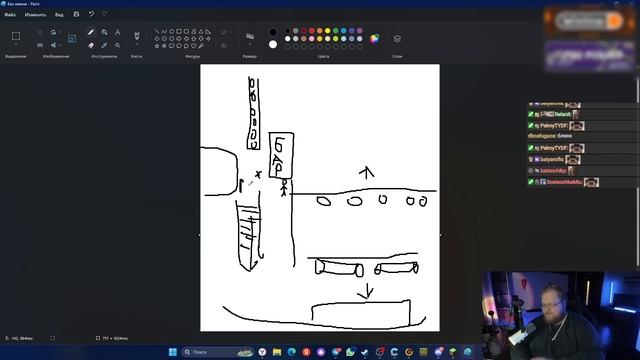Expand the Flip options dropdown arrow
Screen dimensions: 640x360
click(x=60, y=45)
